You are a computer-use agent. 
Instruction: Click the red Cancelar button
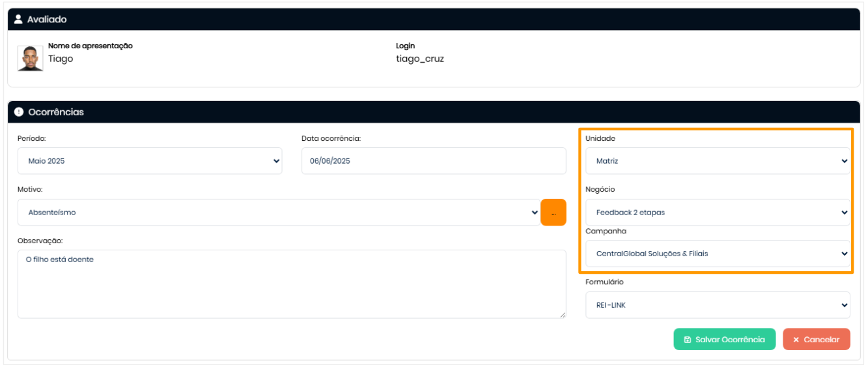[x=816, y=340]
